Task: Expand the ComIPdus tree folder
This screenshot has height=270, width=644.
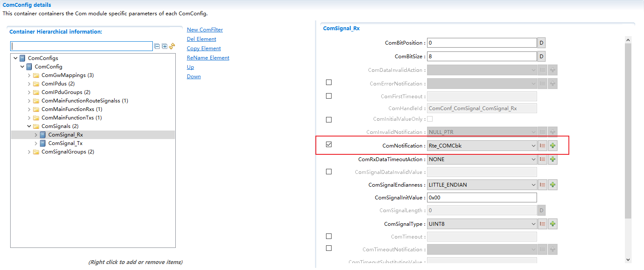Action: (x=29, y=84)
